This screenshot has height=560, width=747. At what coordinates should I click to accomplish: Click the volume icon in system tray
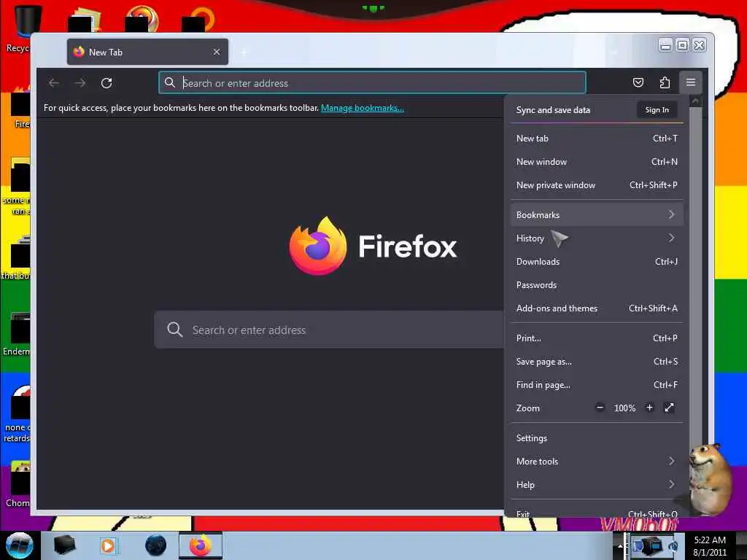pyautogui.click(x=673, y=546)
